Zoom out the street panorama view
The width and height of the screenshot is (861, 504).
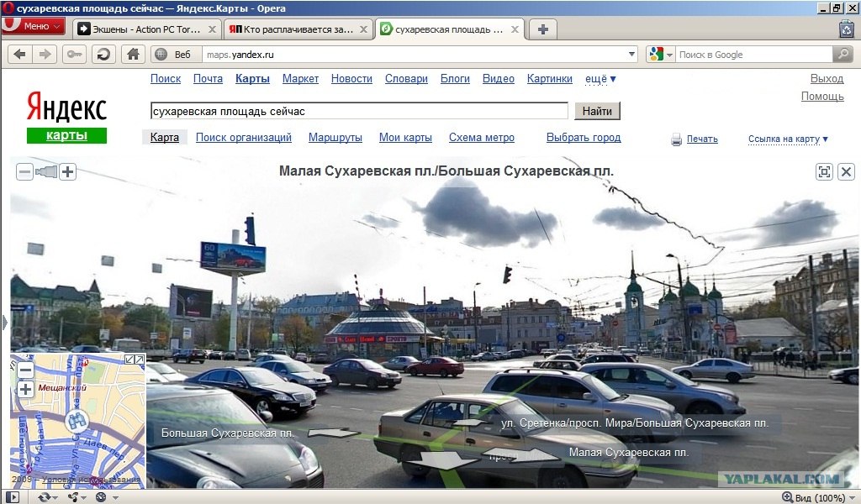pyautogui.click(x=25, y=172)
